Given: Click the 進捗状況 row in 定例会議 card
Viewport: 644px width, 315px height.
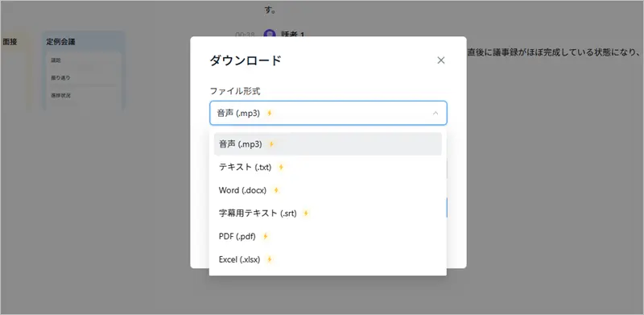Looking at the screenshot, I should tap(60, 95).
